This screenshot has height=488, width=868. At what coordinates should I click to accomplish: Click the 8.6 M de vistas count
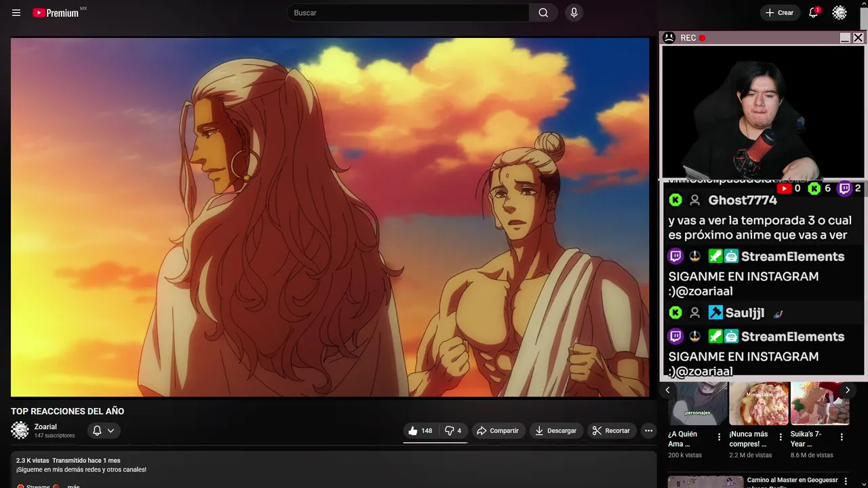tap(812, 455)
